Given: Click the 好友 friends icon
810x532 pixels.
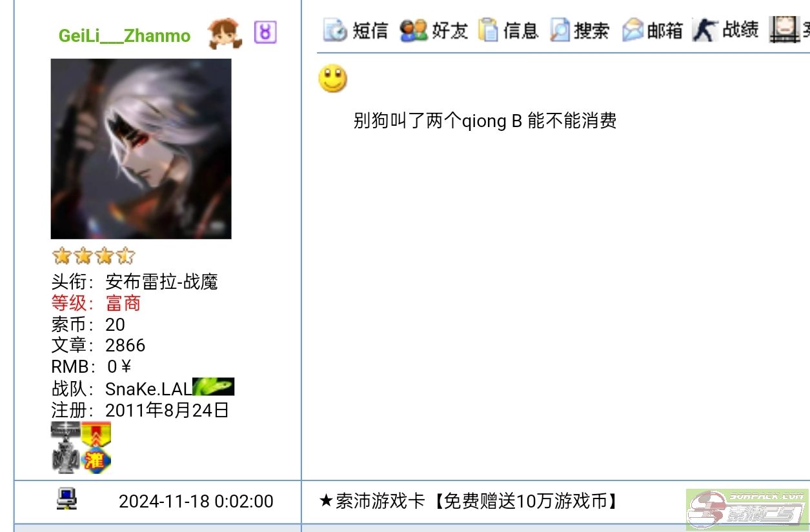Looking at the screenshot, I should point(414,30).
